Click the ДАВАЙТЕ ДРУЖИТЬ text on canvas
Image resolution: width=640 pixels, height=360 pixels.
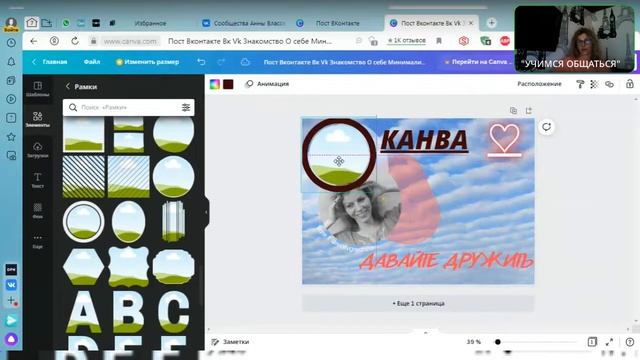pos(446,261)
